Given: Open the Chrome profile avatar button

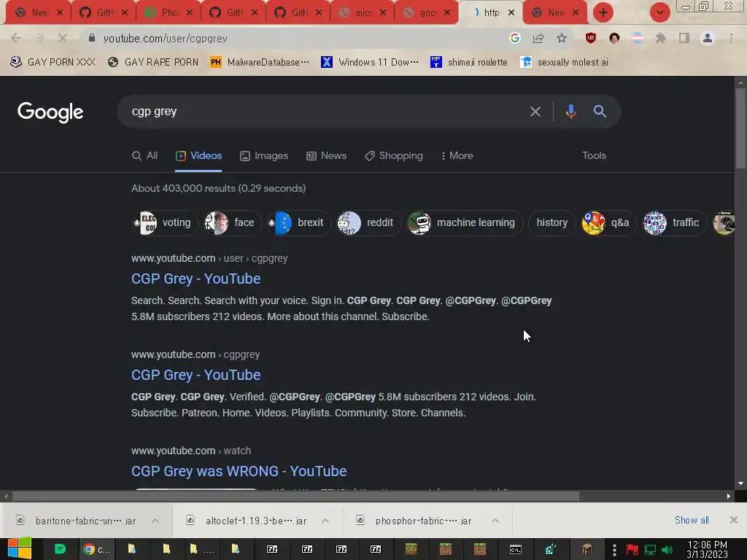Looking at the screenshot, I should point(708,38).
